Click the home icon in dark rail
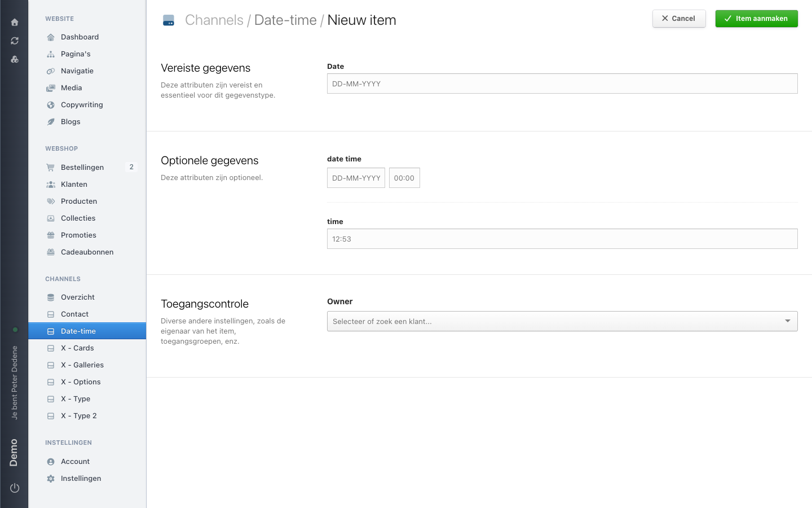The width and height of the screenshot is (812, 508). pos(15,22)
